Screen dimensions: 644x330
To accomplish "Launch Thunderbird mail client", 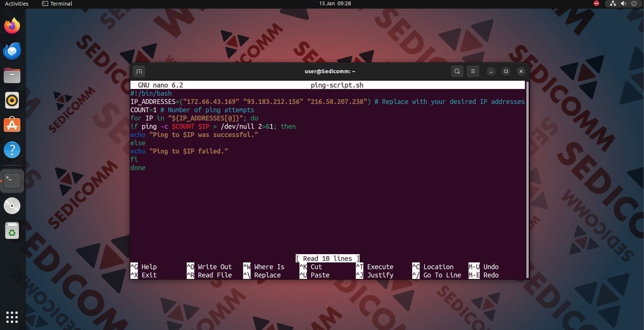I will point(12,51).
